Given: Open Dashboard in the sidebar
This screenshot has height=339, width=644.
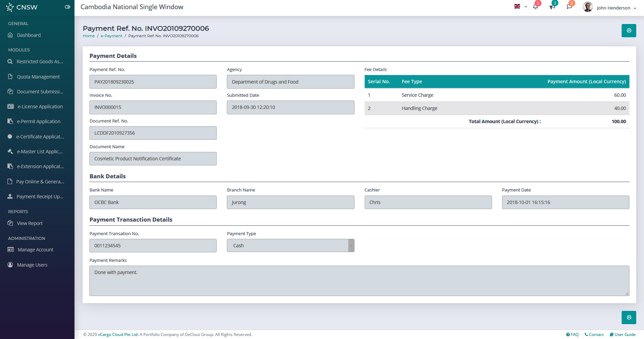Looking at the screenshot, I should [29, 35].
